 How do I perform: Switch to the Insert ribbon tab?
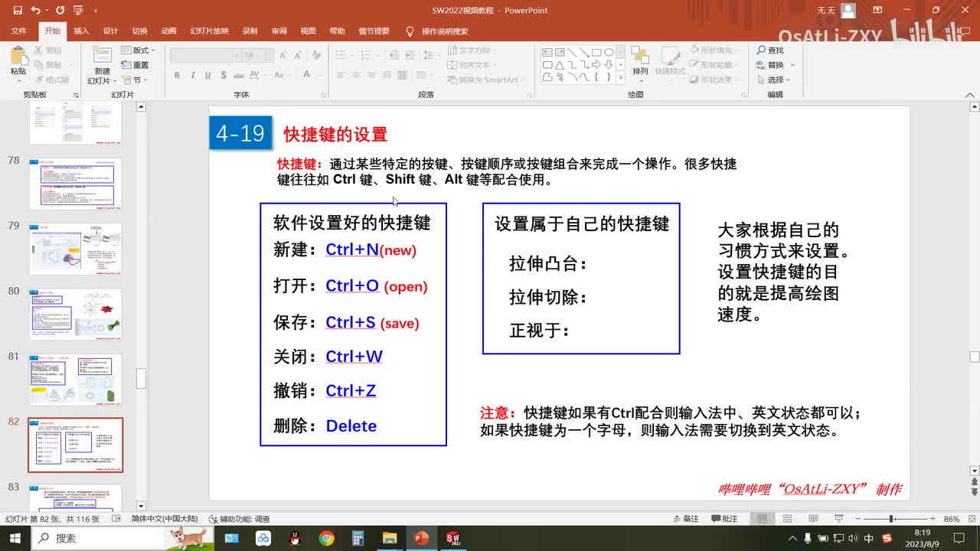[x=81, y=31]
